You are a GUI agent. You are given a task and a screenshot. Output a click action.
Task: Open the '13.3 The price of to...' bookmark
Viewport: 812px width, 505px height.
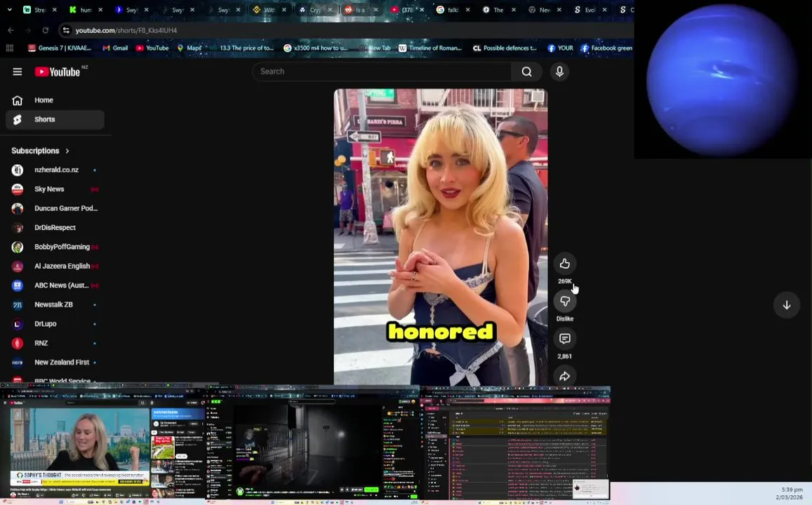(x=241, y=48)
